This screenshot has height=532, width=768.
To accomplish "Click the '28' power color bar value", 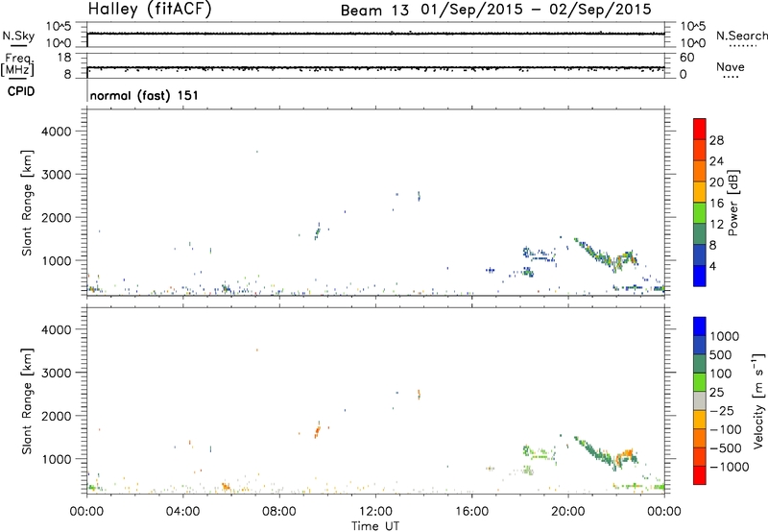I will [x=716, y=140].
